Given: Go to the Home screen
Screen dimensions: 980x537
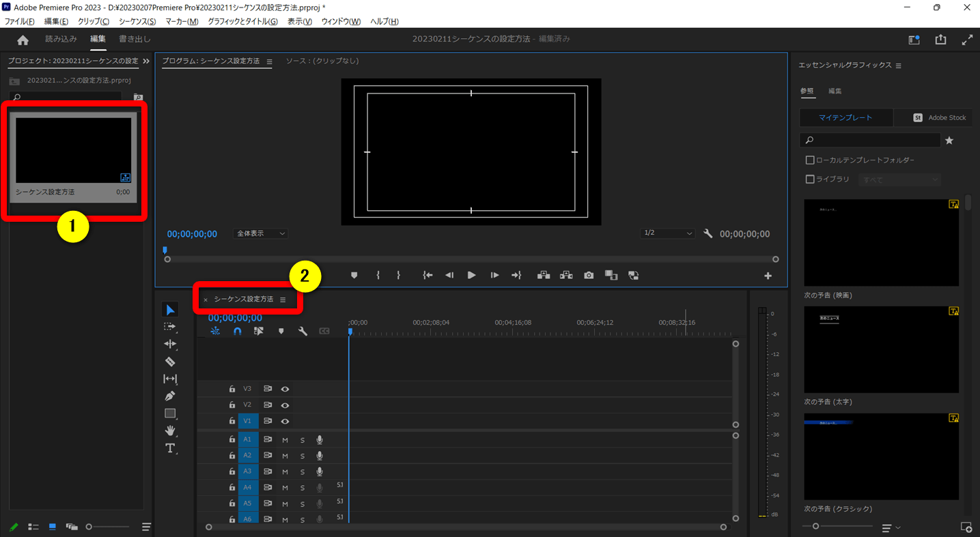Looking at the screenshot, I should coord(23,40).
